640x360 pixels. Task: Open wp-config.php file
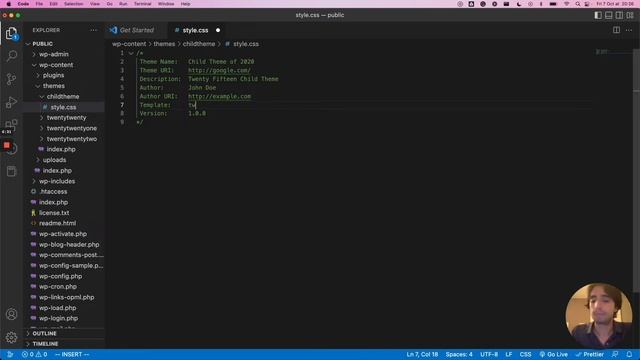pos(60,276)
